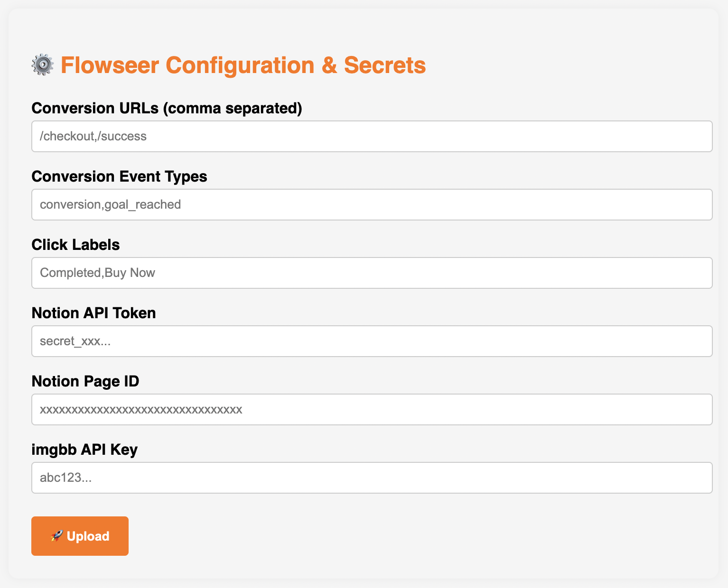
Task: Click the 'Click Labels' label
Action: [x=75, y=245]
